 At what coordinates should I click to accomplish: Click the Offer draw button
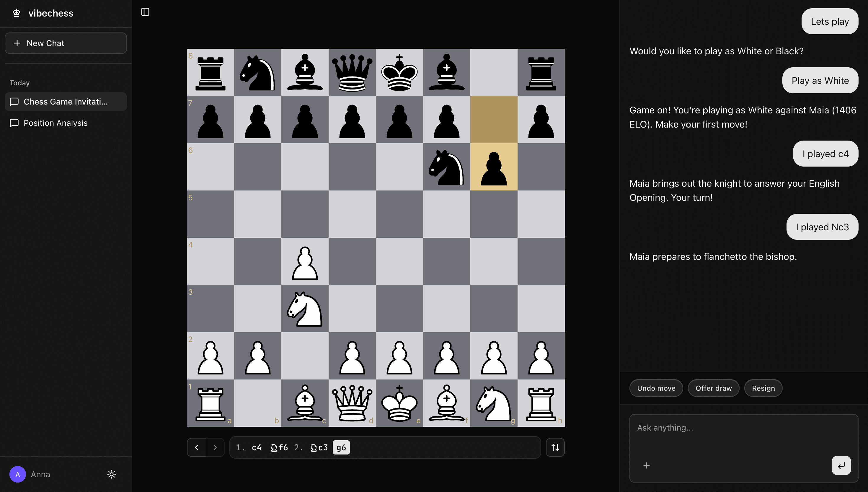point(713,388)
